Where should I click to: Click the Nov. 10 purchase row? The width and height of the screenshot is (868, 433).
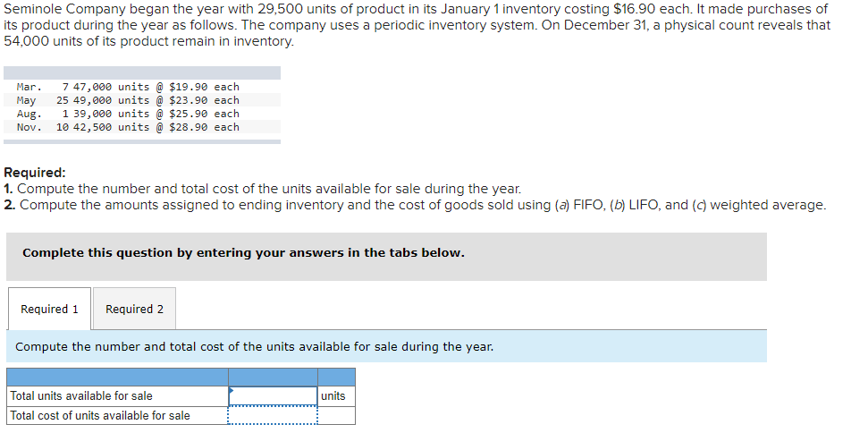coord(128,127)
